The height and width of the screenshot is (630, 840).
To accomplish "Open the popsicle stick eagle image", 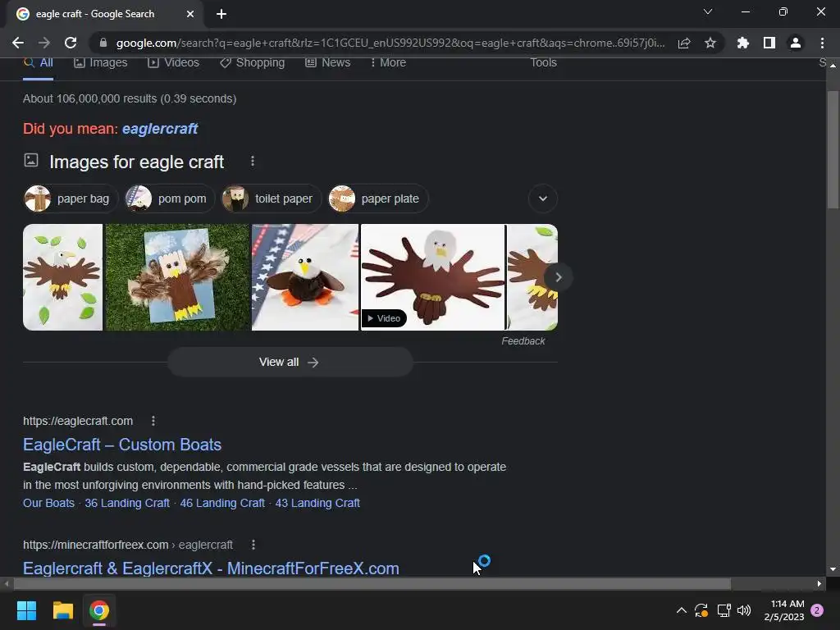I will click(x=177, y=277).
